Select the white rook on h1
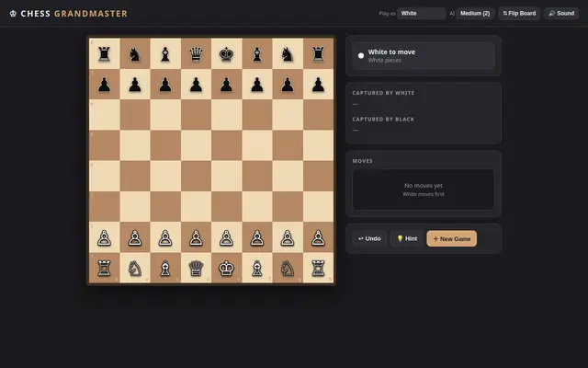 tap(319, 268)
